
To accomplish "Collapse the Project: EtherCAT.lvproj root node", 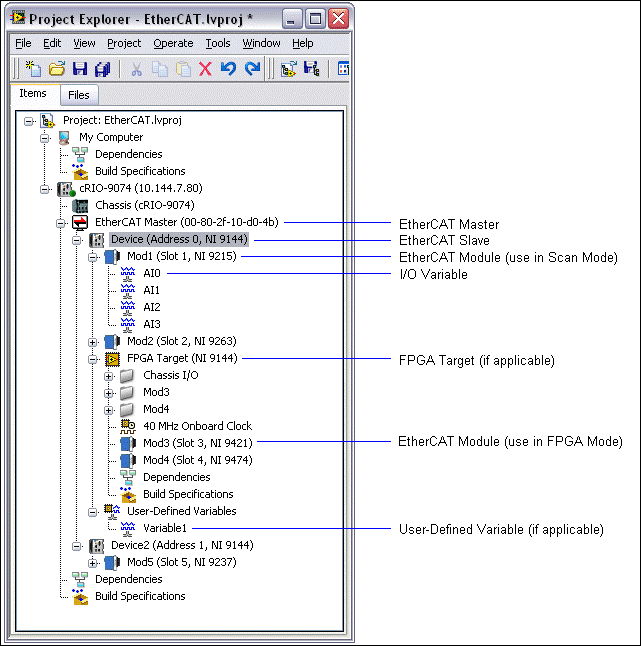I will tap(28, 121).
